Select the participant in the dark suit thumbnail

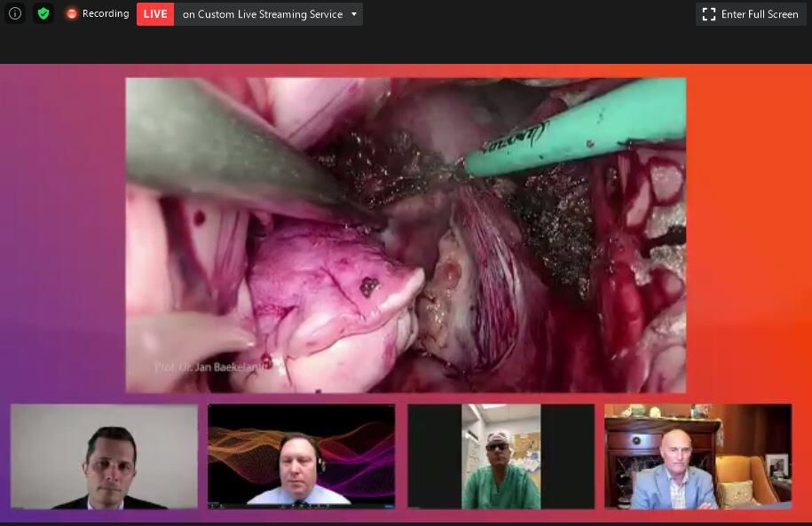pos(104,456)
